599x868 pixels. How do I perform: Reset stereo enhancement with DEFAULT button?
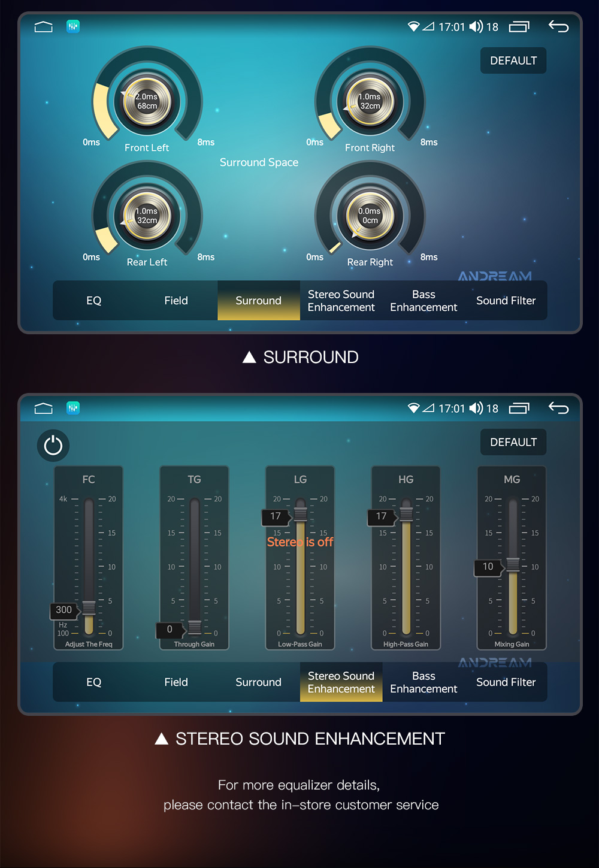tap(513, 442)
